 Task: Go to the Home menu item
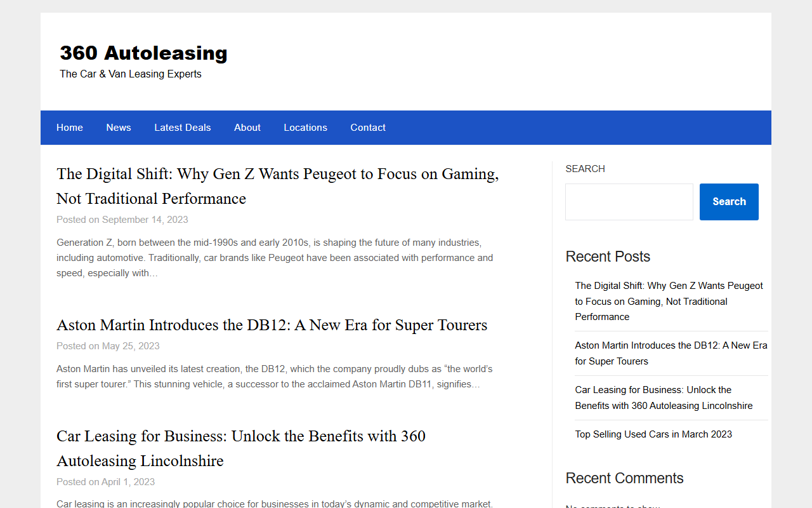[x=70, y=128]
